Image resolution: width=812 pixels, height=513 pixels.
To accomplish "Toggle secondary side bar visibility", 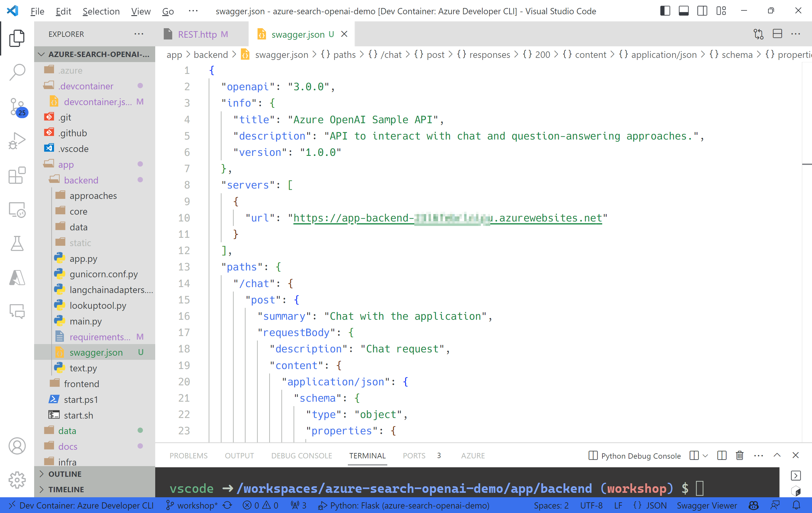I will [702, 11].
